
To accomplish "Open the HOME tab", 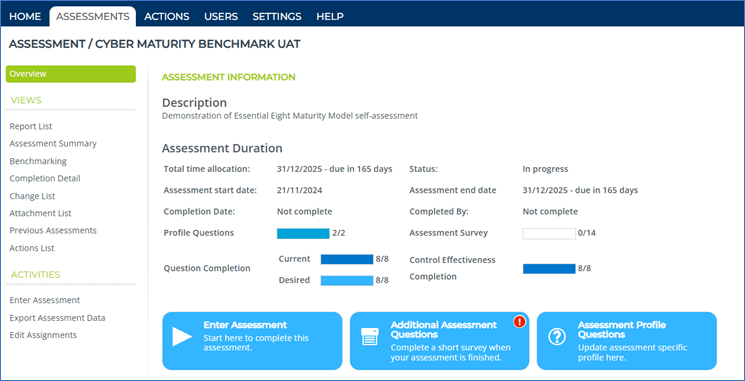I will click(25, 16).
